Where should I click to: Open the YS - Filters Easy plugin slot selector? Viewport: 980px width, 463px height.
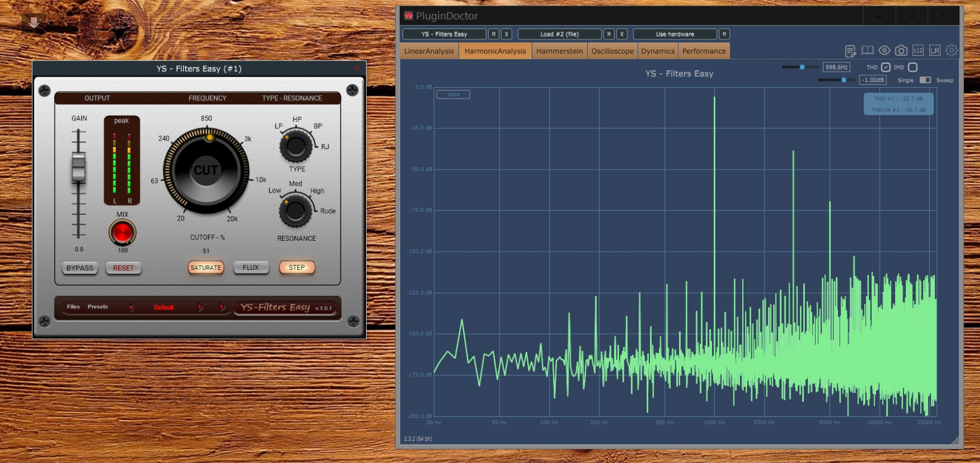click(x=444, y=34)
